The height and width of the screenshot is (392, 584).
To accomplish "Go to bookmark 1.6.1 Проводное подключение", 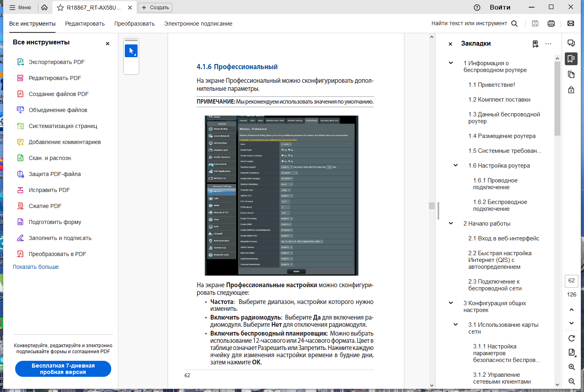I will tap(495, 184).
